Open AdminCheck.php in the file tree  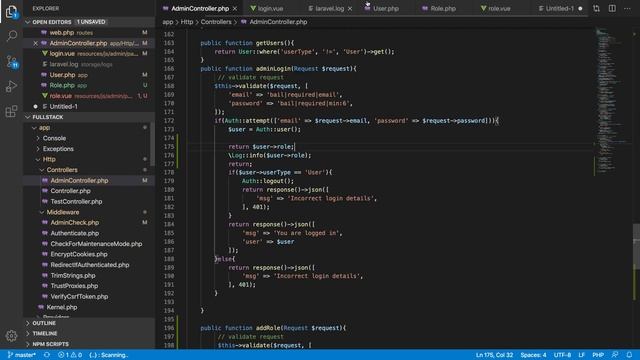click(x=75, y=223)
